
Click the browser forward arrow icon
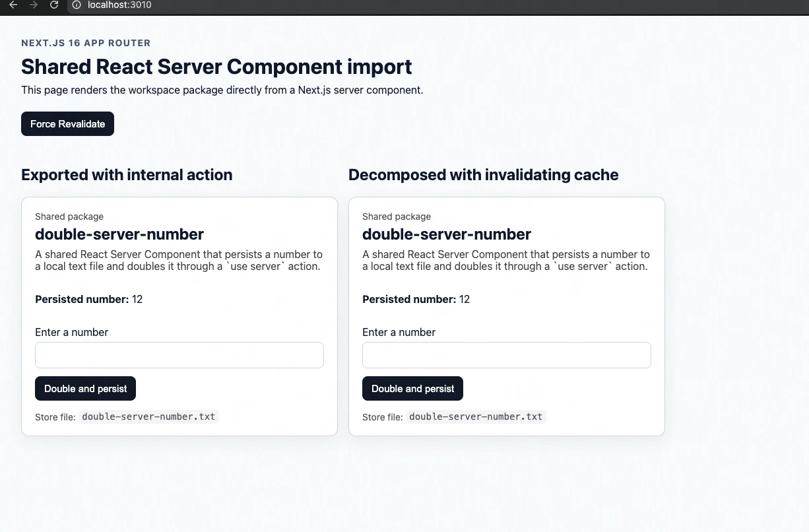pos(34,5)
